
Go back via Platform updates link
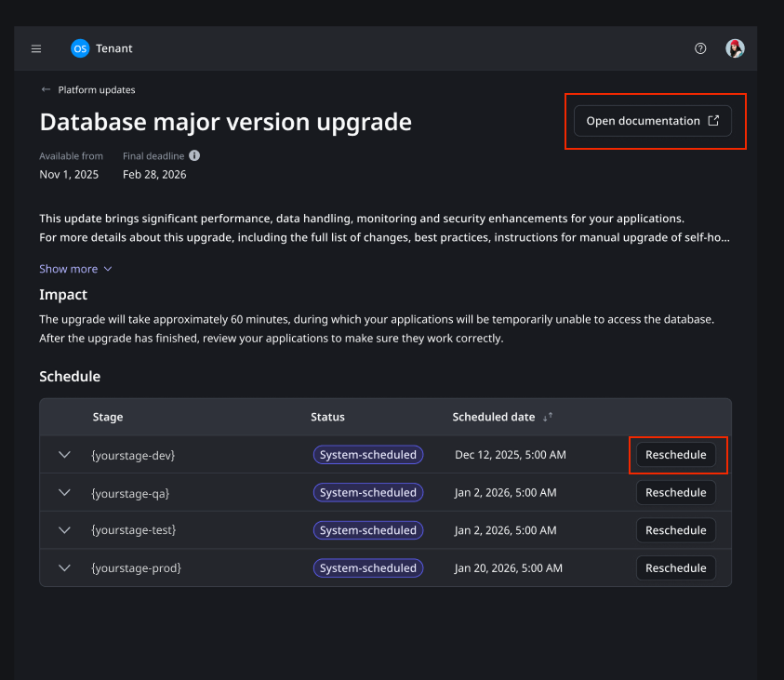click(97, 90)
